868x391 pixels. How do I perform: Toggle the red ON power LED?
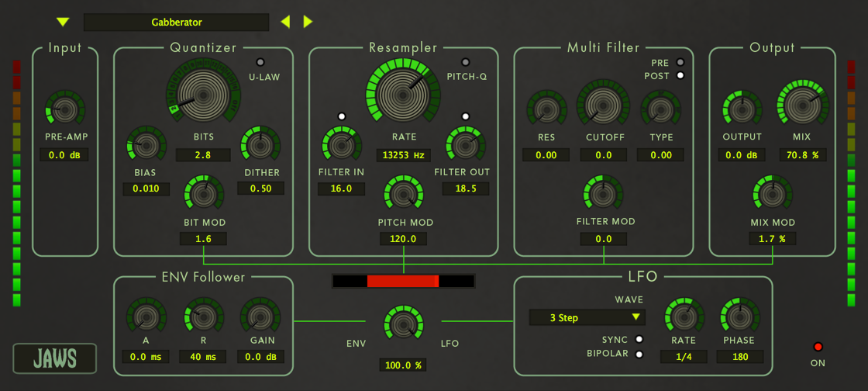(x=818, y=348)
